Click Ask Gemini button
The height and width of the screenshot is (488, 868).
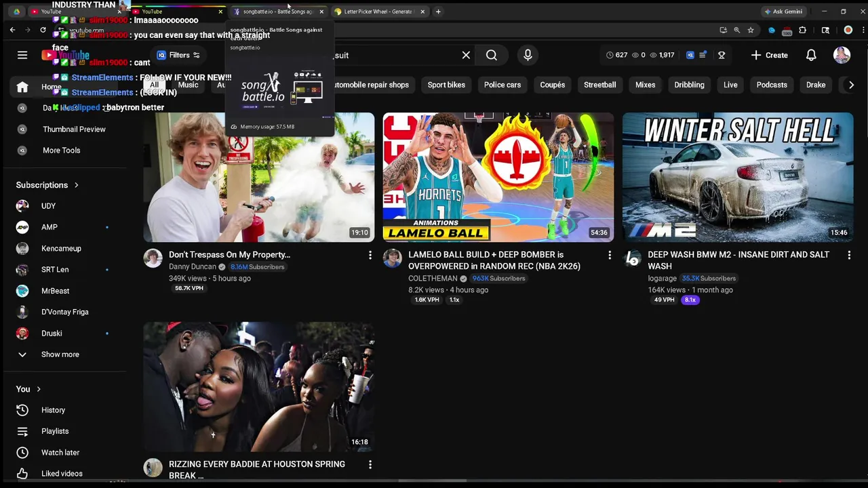[783, 12]
